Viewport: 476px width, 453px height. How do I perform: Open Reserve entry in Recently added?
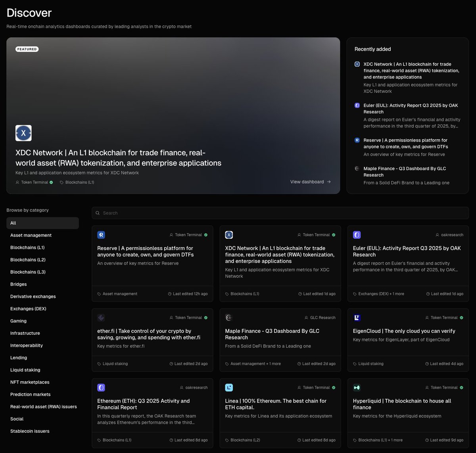click(406, 144)
